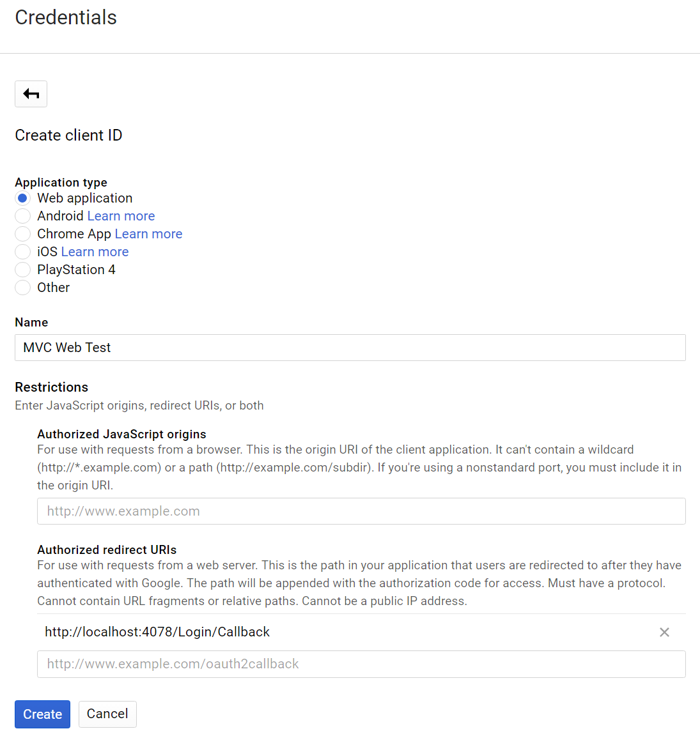
Task: Select the Chrome App application type
Action: pos(22,234)
